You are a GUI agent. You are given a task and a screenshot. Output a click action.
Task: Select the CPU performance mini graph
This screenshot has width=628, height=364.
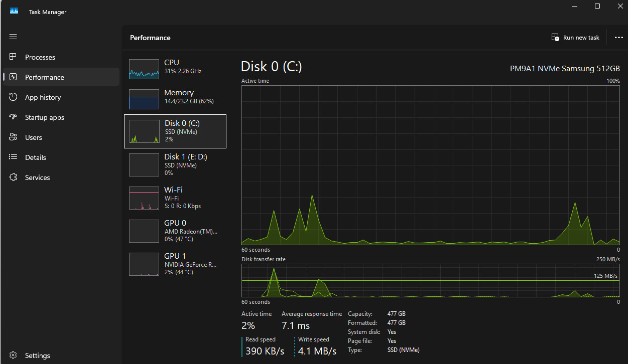pyautogui.click(x=144, y=69)
